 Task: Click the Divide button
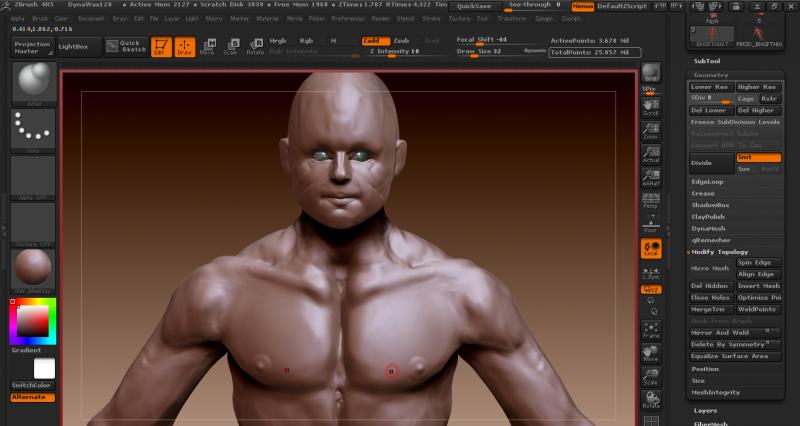coord(712,163)
